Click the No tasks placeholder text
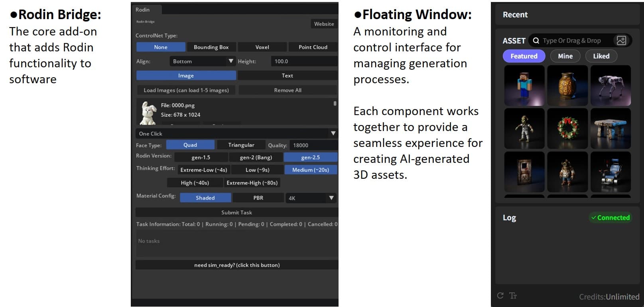This screenshot has width=644, height=307. click(x=149, y=241)
